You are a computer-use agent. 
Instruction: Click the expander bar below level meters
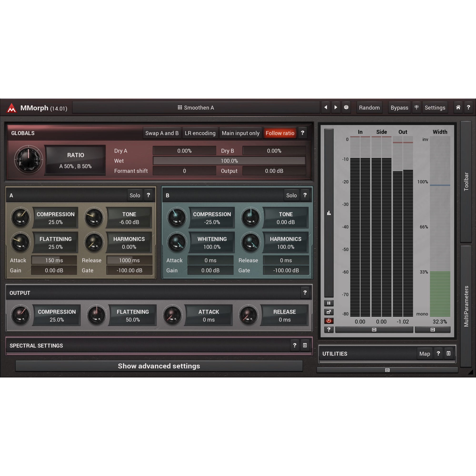pos(374,330)
